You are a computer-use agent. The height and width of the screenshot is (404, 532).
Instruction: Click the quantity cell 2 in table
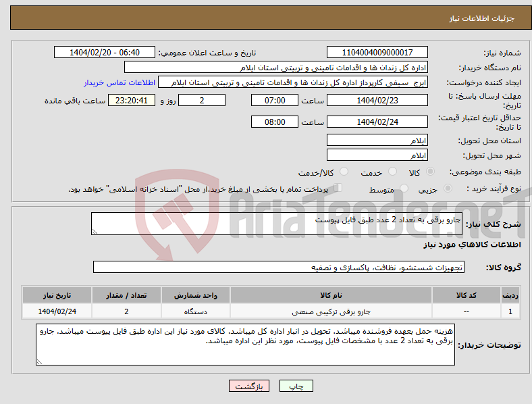[126, 311]
